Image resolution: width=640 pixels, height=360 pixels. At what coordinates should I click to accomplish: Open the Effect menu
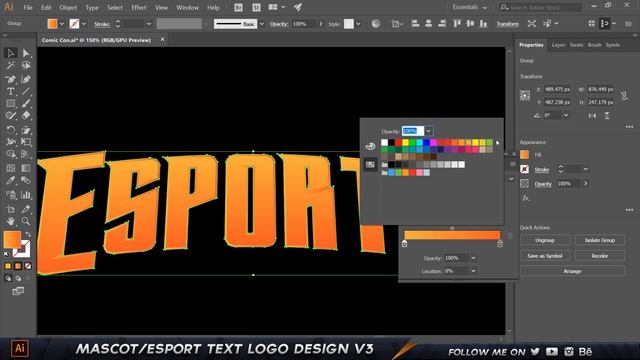coord(138,7)
